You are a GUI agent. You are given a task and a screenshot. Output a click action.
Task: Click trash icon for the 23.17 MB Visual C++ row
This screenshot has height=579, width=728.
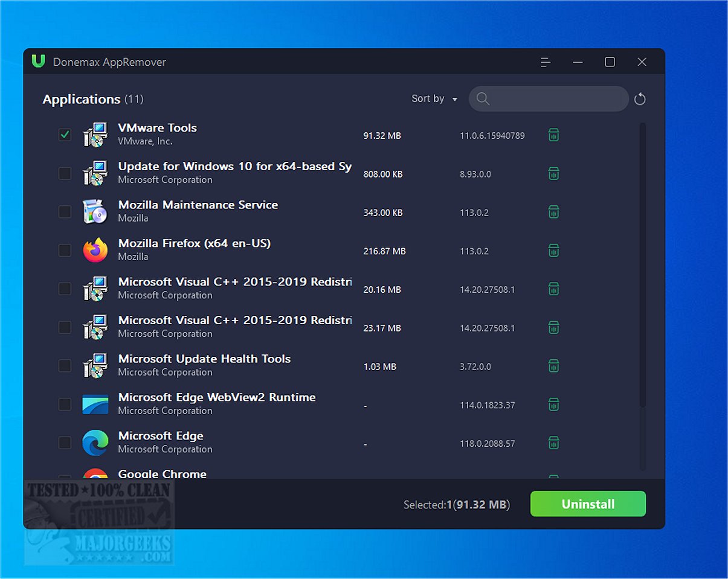(553, 328)
